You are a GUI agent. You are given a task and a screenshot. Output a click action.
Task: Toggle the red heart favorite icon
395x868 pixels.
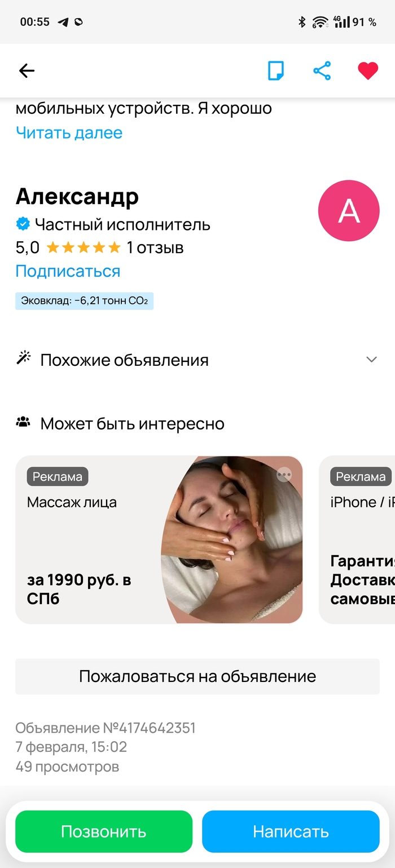368,71
